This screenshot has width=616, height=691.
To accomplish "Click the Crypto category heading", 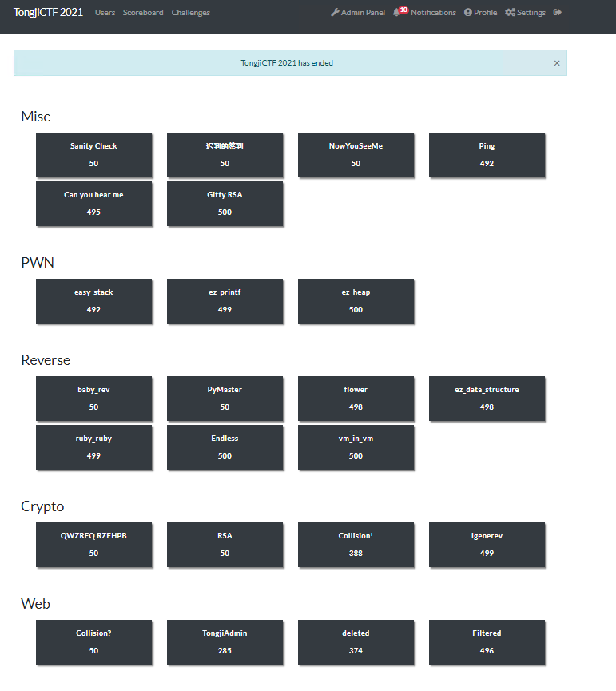I will tap(42, 506).
